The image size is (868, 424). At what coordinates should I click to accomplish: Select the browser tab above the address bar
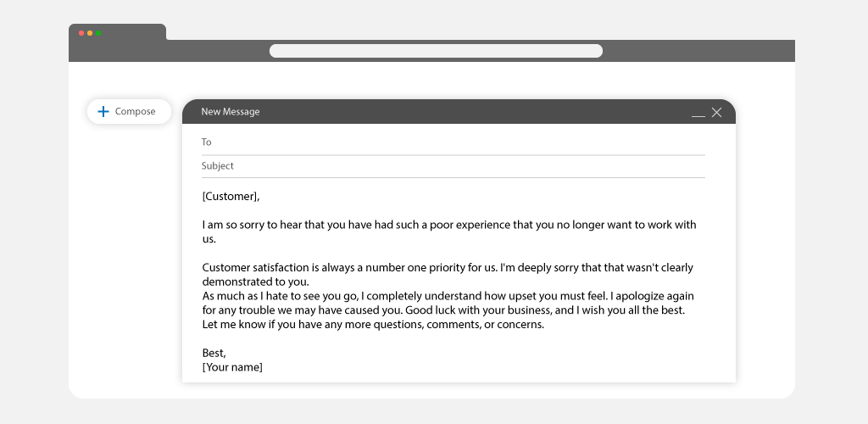117,32
